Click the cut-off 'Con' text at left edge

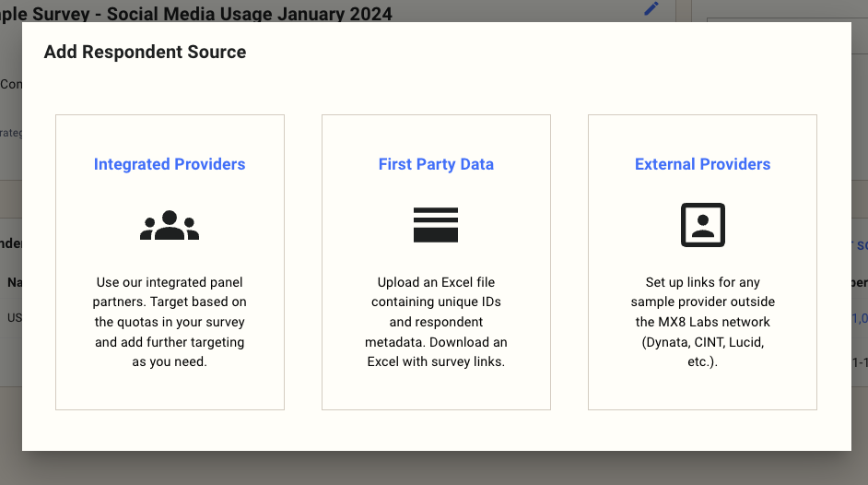pos(11,84)
